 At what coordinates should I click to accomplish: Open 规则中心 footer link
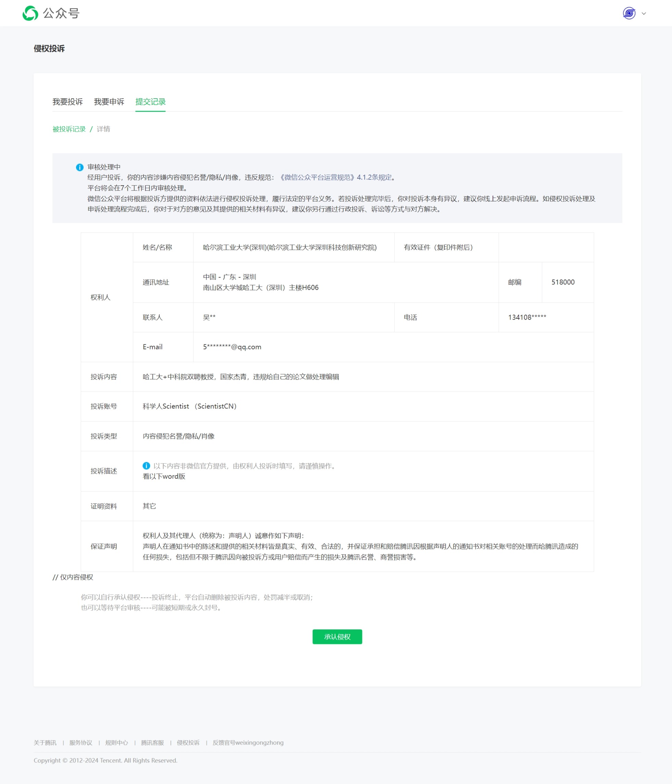click(116, 743)
